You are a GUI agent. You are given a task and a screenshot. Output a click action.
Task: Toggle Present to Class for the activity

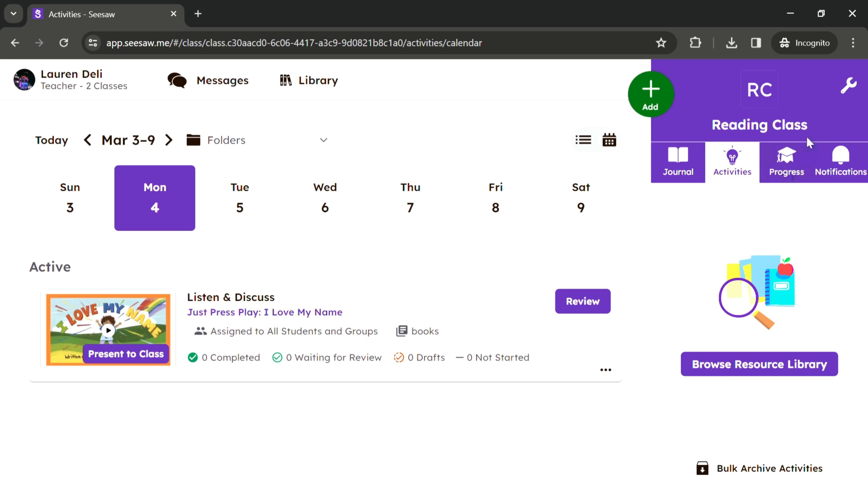(126, 354)
